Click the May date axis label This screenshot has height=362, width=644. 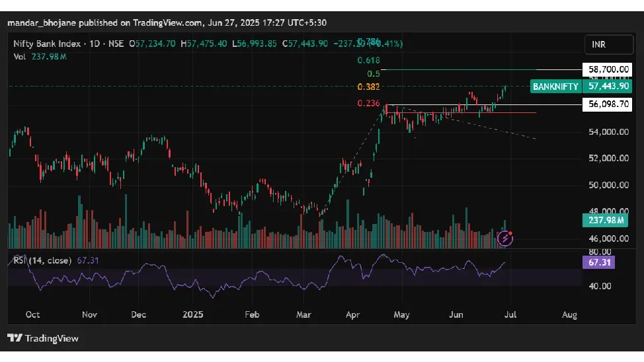click(401, 314)
